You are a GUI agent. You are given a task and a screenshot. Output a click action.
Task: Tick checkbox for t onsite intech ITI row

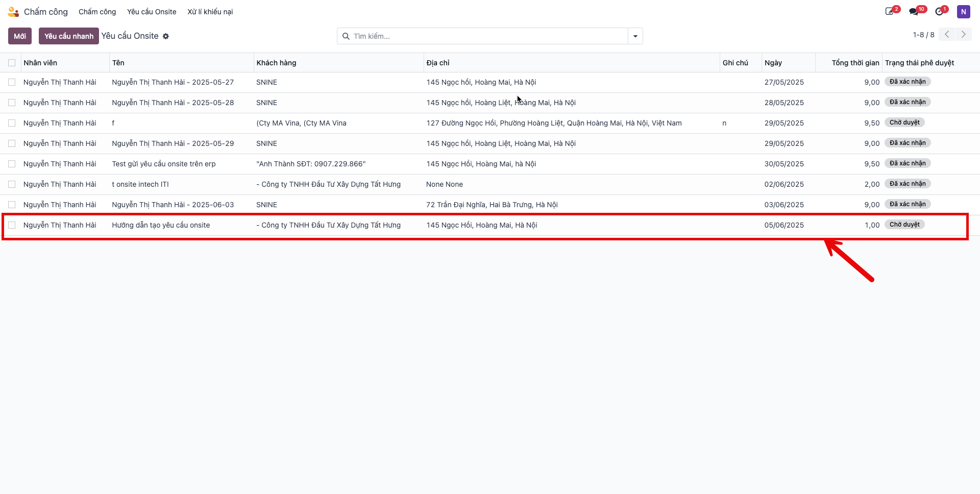click(x=12, y=184)
